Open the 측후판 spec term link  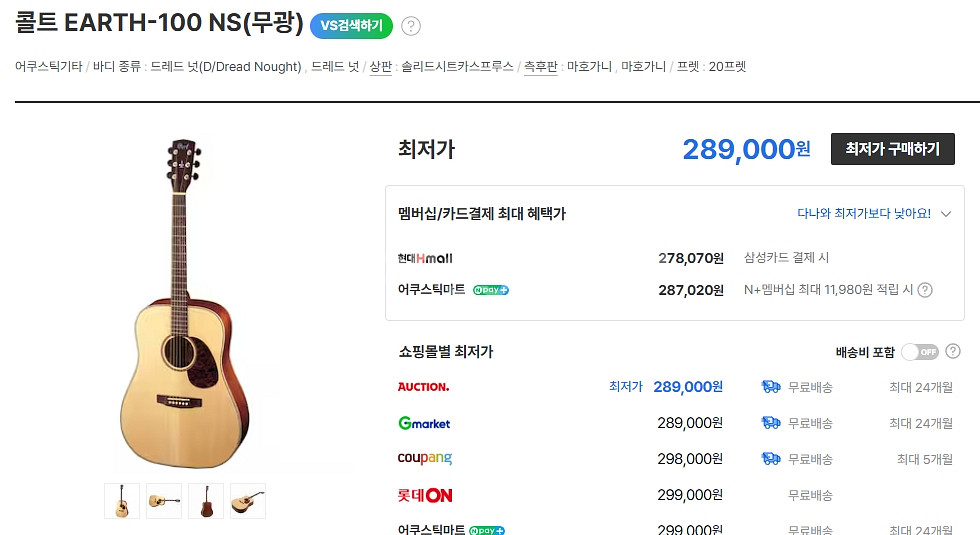coord(541,67)
